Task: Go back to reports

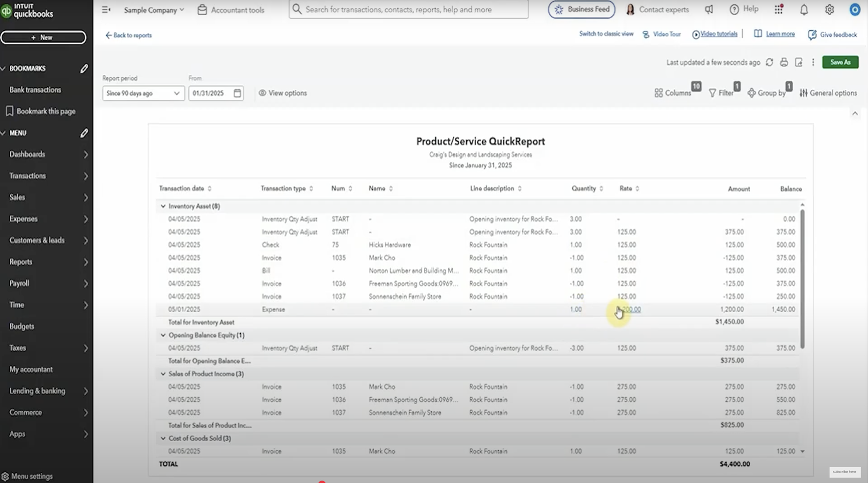Action: pos(128,35)
